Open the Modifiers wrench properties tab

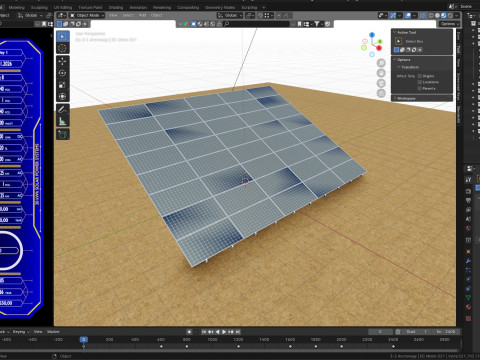[x=468, y=261]
